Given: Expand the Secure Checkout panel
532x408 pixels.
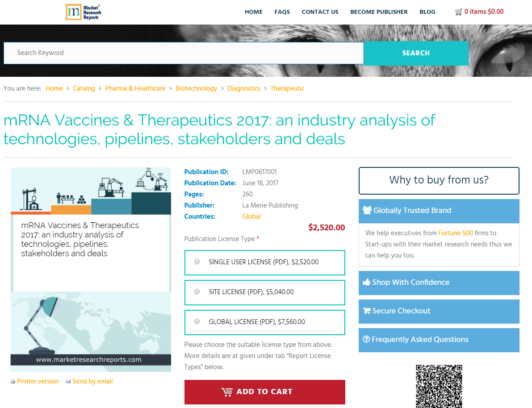Looking at the screenshot, I should (x=439, y=311).
